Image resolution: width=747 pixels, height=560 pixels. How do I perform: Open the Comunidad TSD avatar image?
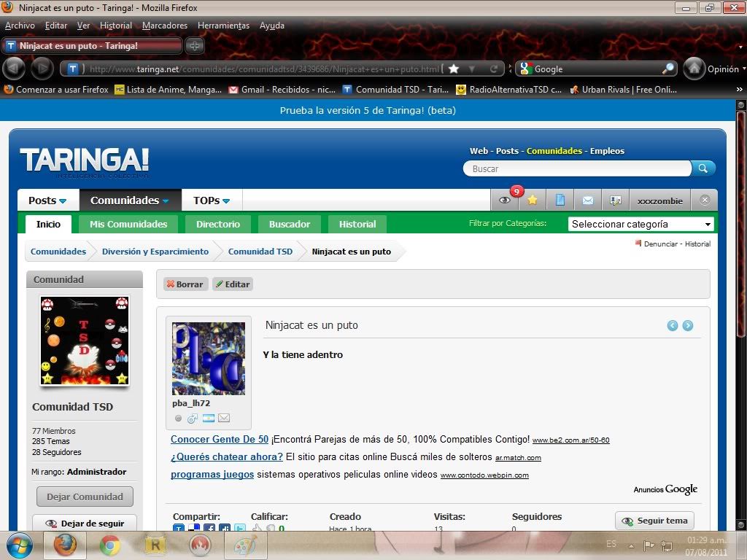pos(85,341)
